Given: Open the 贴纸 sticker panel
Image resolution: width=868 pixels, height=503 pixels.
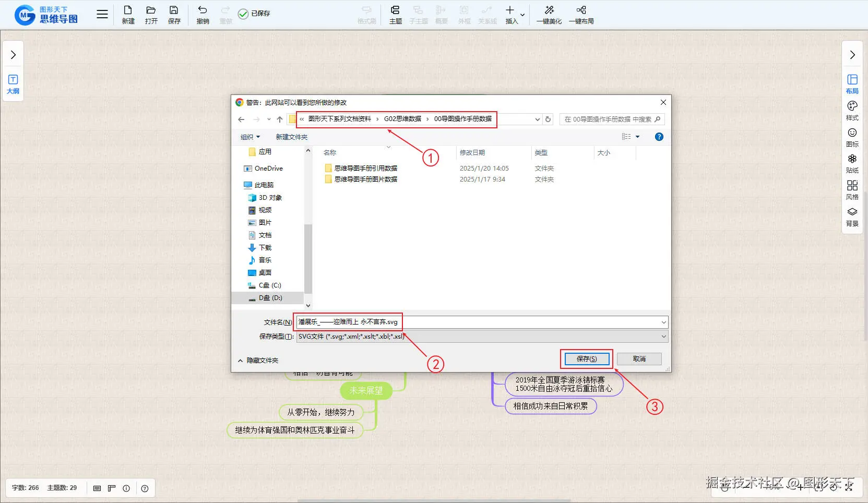Looking at the screenshot, I should (x=852, y=163).
